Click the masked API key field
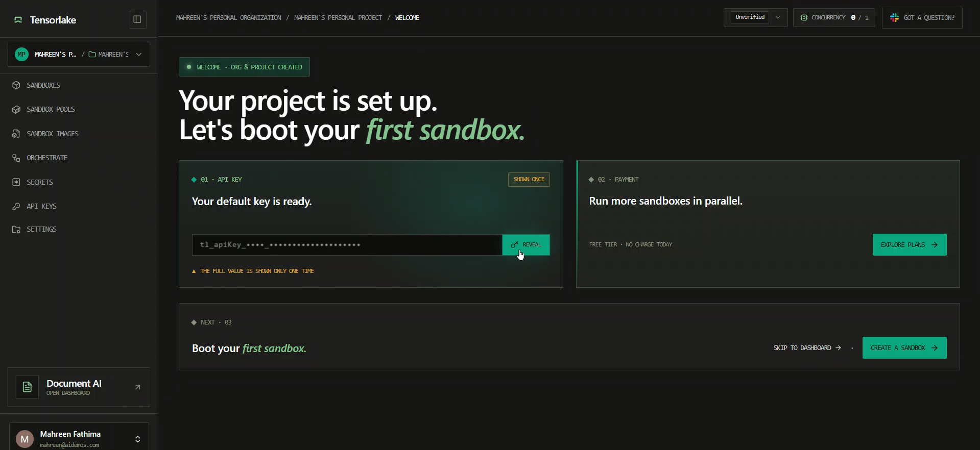 pyautogui.click(x=347, y=245)
